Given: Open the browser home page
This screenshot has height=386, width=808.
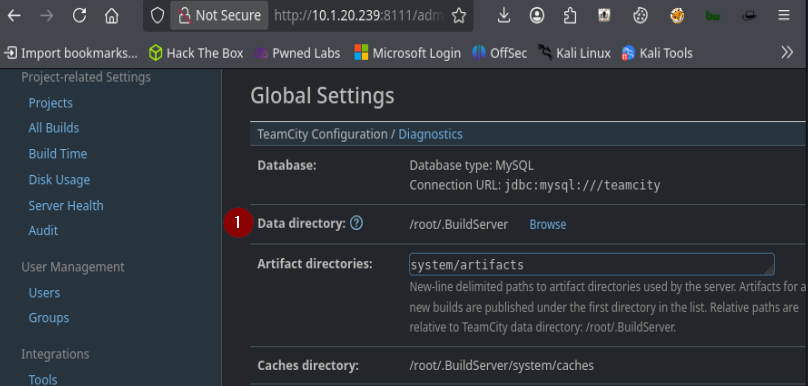Looking at the screenshot, I should click(x=111, y=16).
